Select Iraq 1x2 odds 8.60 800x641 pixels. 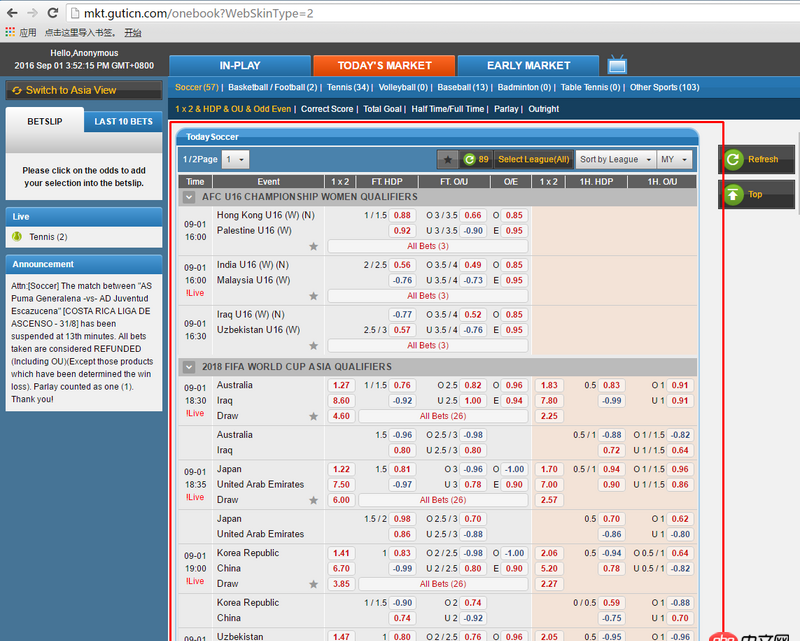pyautogui.click(x=341, y=401)
